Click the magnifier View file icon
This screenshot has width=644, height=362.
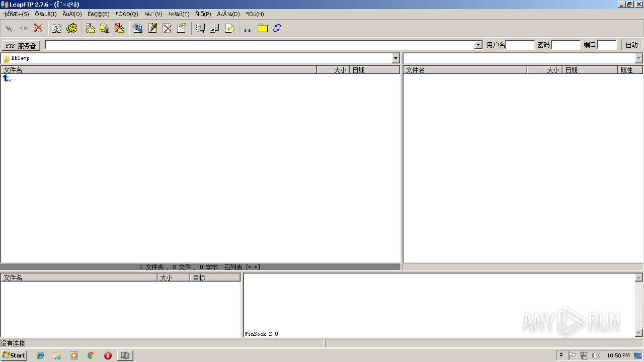(138, 29)
